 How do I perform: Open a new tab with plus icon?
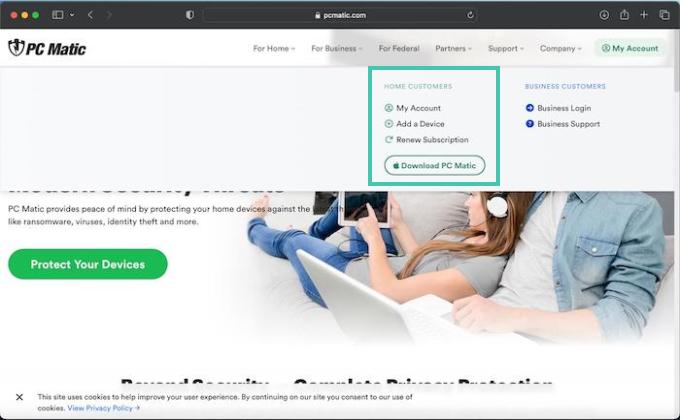[645, 15]
